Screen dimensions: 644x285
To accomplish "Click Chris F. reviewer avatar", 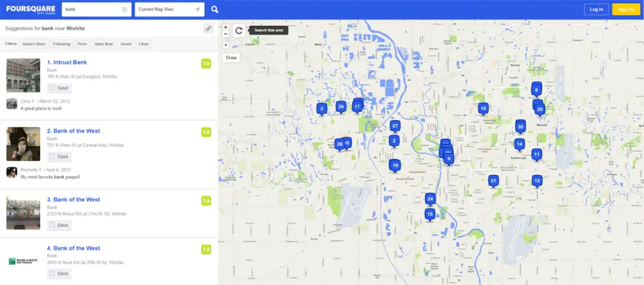I will (12, 104).
